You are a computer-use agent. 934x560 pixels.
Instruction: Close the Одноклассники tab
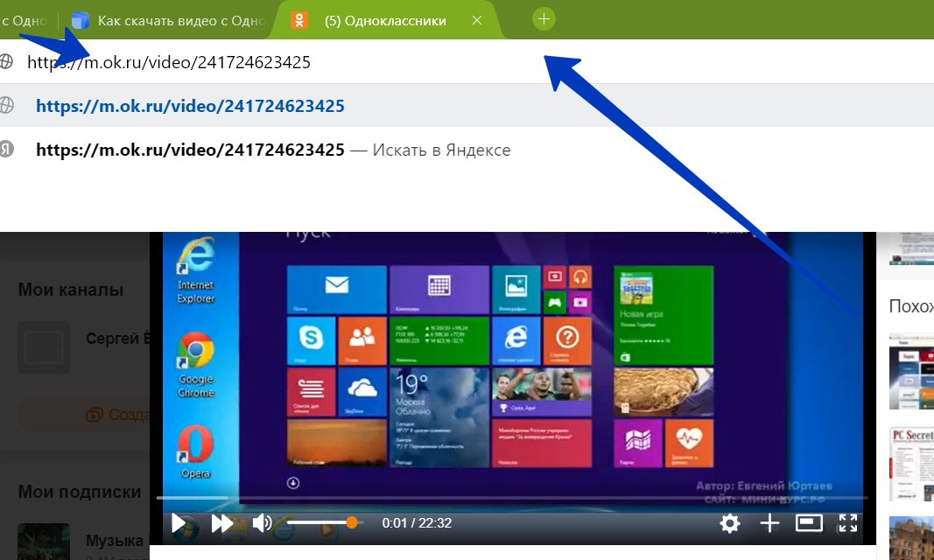tap(476, 20)
